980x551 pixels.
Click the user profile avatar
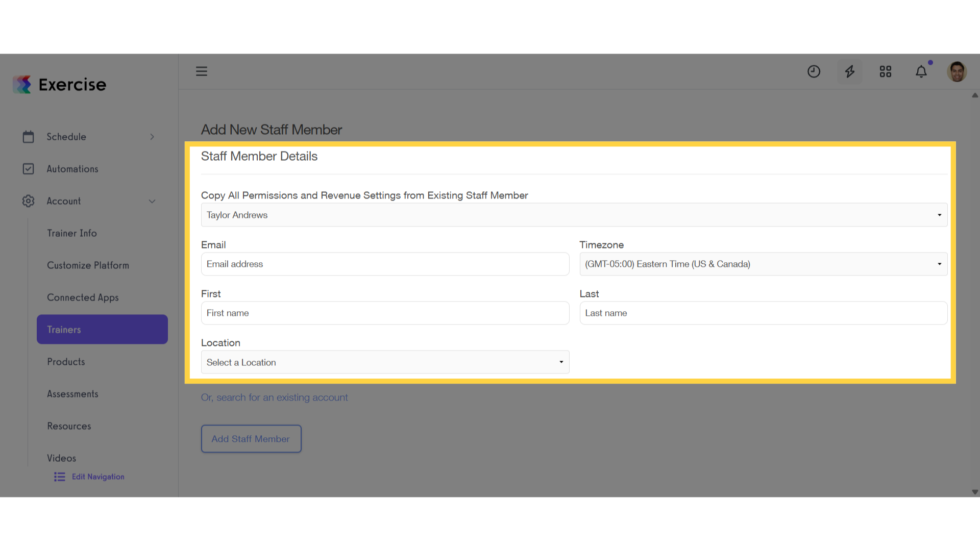[957, 71]
